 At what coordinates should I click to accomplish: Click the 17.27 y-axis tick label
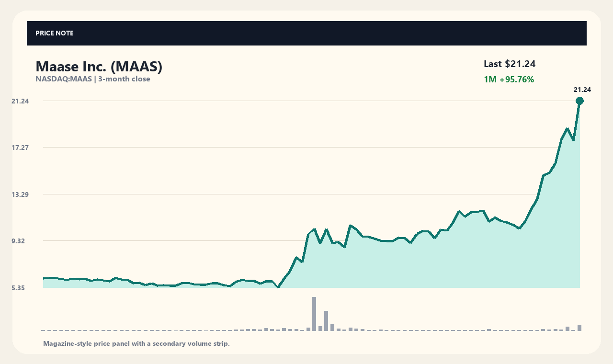tap(21, 148)
